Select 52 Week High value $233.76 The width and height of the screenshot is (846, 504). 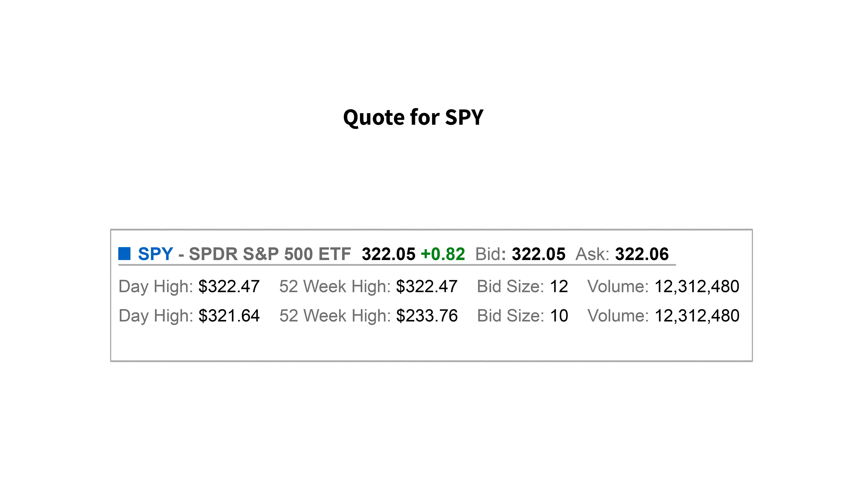tap(427, 315)
